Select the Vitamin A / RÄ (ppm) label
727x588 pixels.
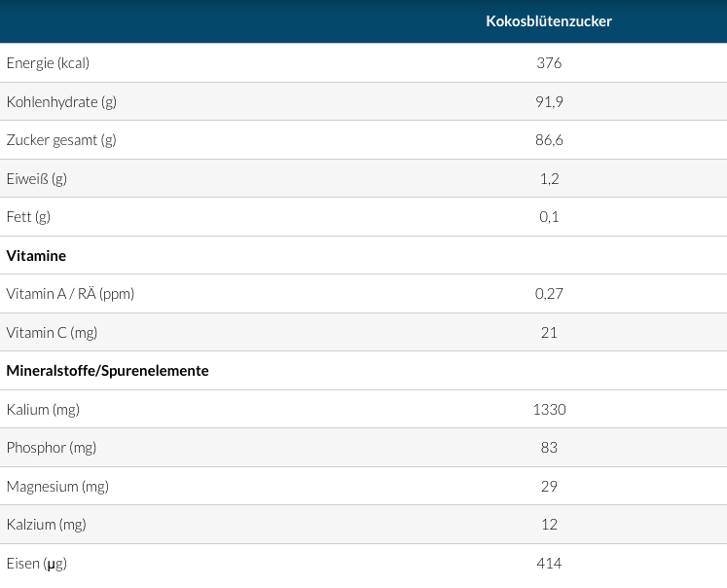pos(70,294)
